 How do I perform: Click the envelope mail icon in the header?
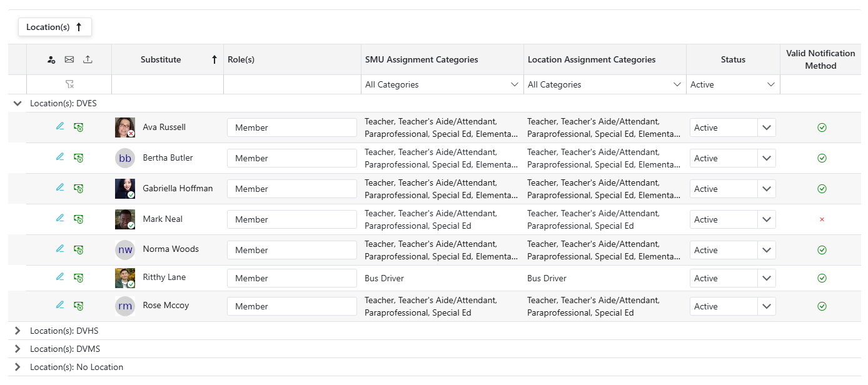pyautogui.click(x=69, y=60)
